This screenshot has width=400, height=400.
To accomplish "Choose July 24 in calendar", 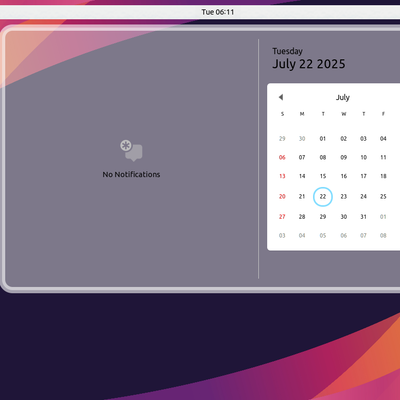I will point(363,196).
